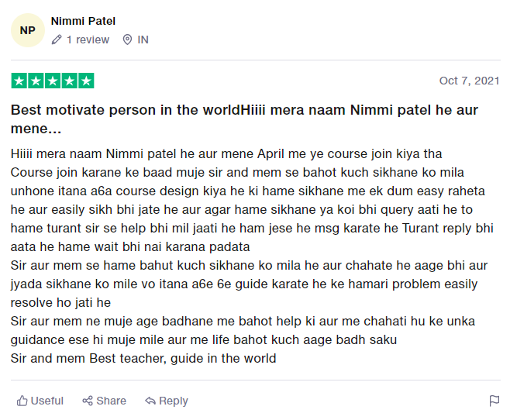Click the Share label text
The image size is (510, 420).
tap(111, 401)
